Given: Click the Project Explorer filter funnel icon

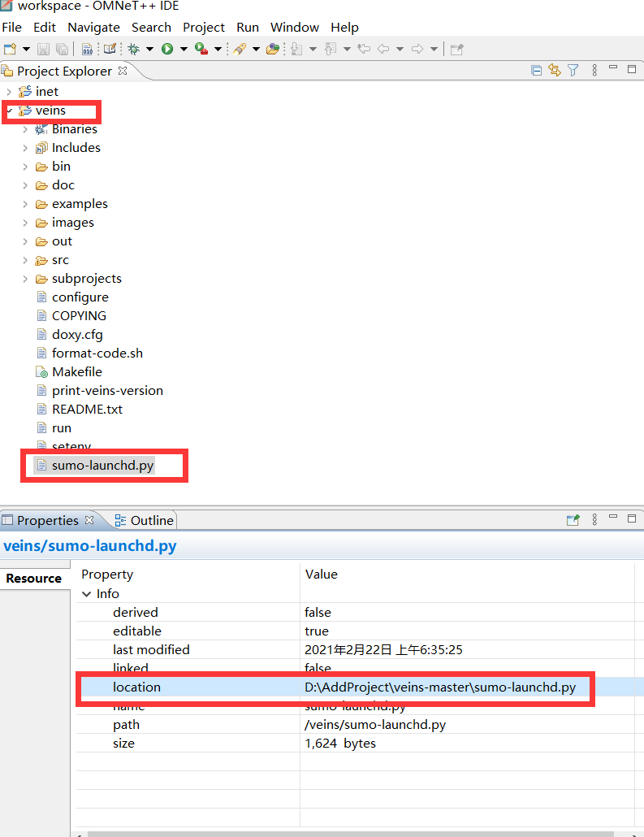Looking at the screenshot, I should (573, 70).
